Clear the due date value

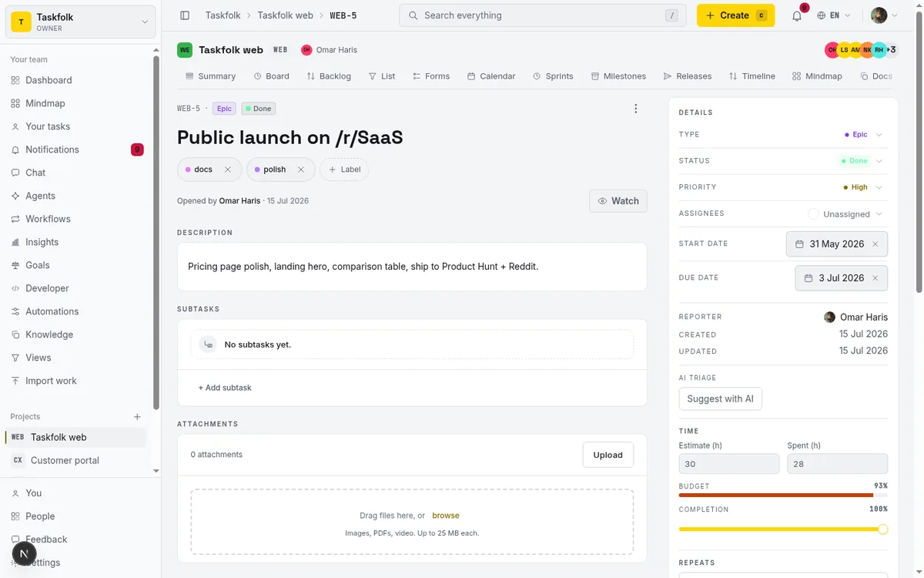pos(875,278)
